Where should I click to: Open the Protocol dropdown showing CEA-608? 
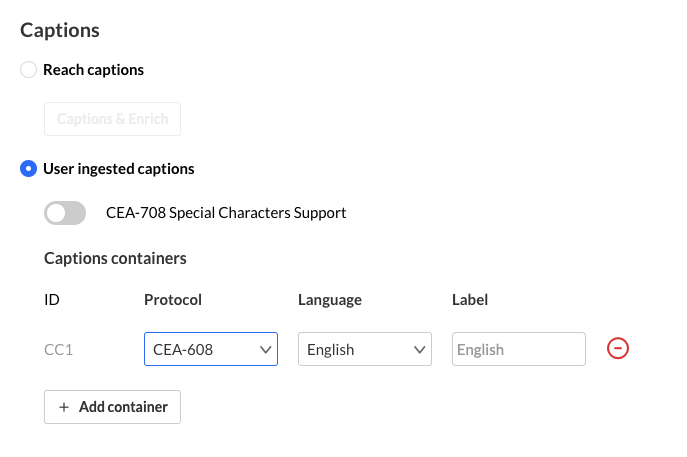[x=210, y=350]
